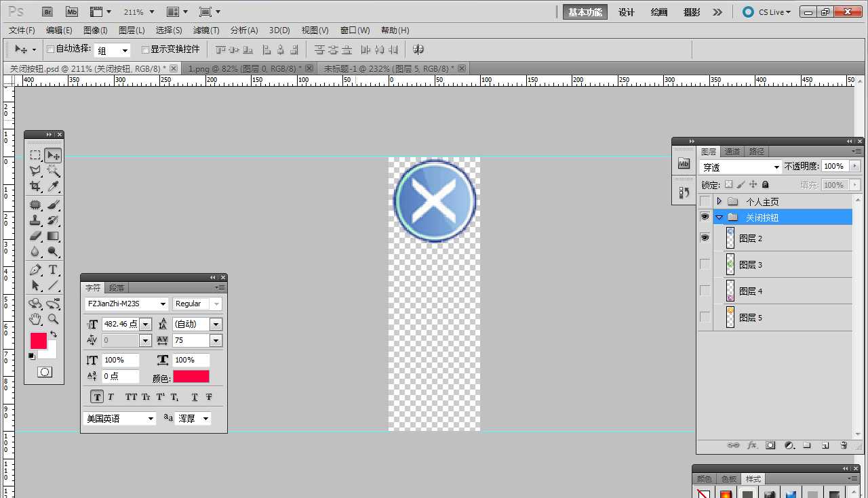Show 图层 3 layer

[x=705, y=264]
